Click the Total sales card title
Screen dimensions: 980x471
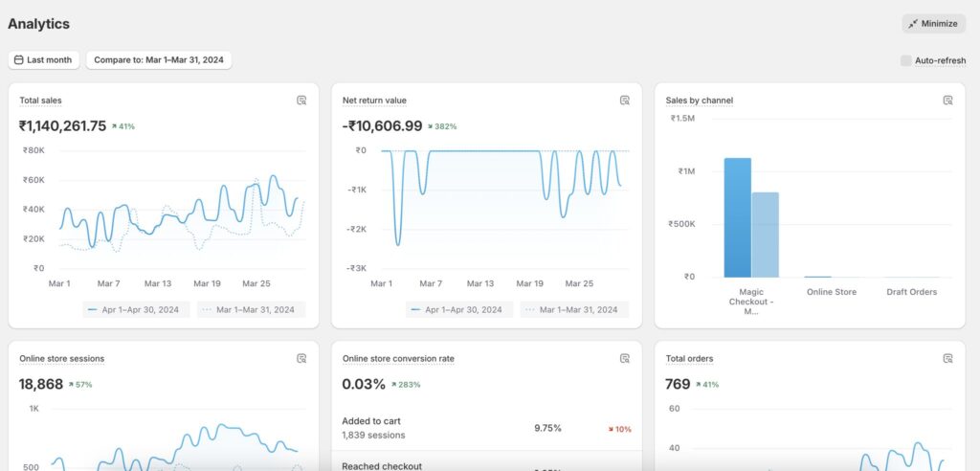coord(40,101)
